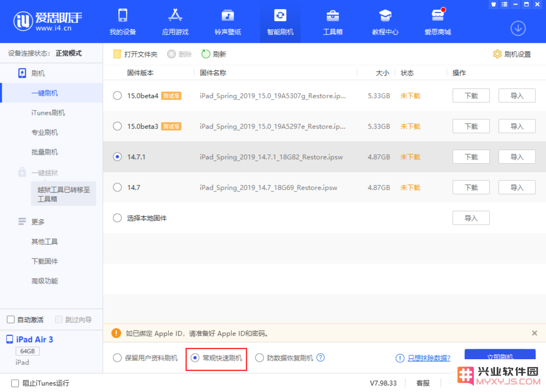Download the 15.0beta3 firmware
Image resolution: width=546 pixels, height=392 pixels.
pyautogui.click(x=471, y=126)
